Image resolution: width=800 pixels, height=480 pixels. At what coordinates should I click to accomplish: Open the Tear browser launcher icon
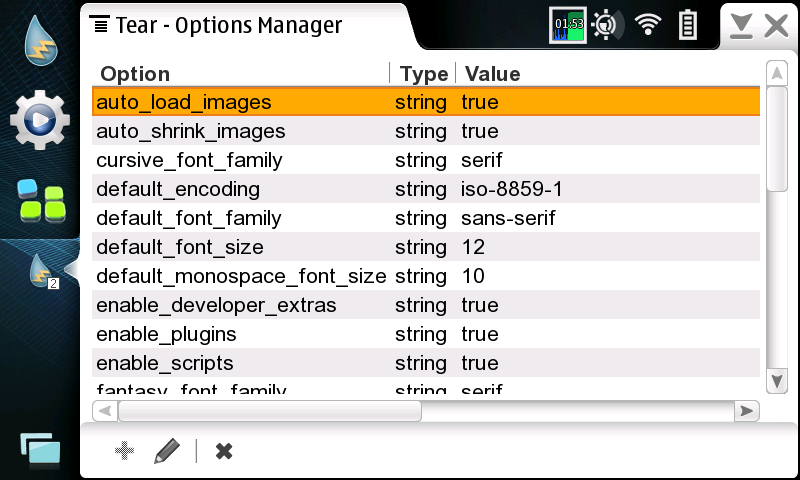coord(41,41)
